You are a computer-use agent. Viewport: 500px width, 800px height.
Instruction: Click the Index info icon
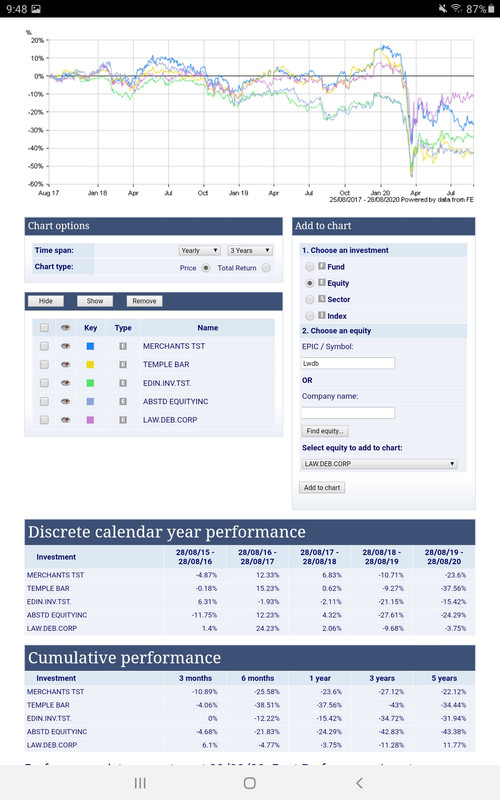pyautogui.click(x=322, y=315)
